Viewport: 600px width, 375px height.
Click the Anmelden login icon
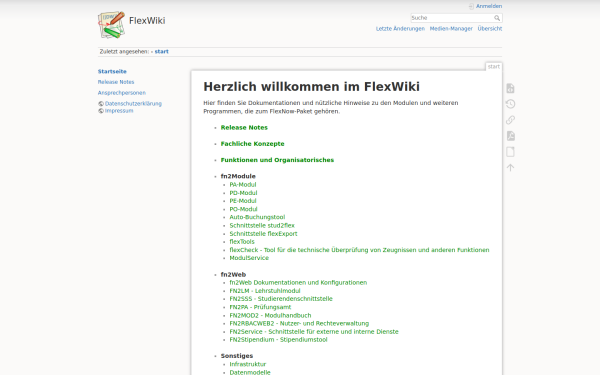click(x=471, y=6)
